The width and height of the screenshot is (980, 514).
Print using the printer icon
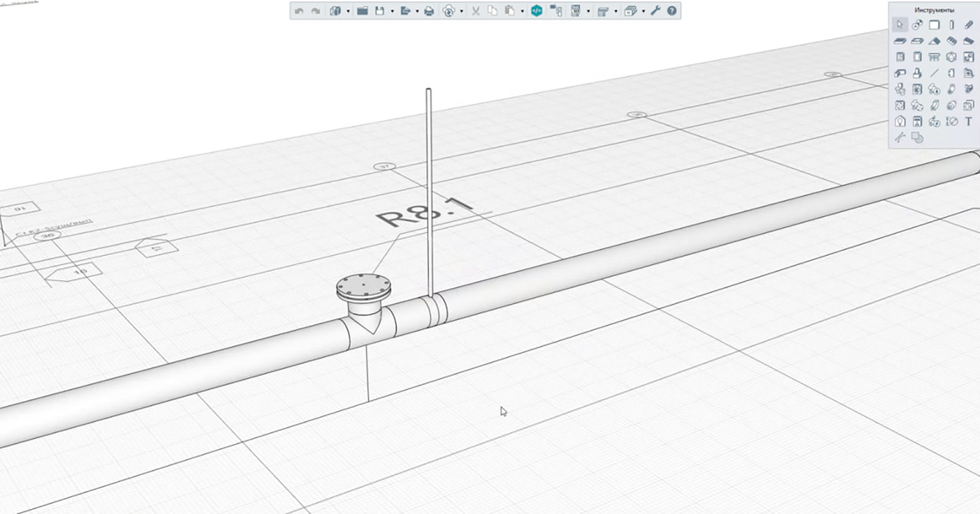coord(429,11)
